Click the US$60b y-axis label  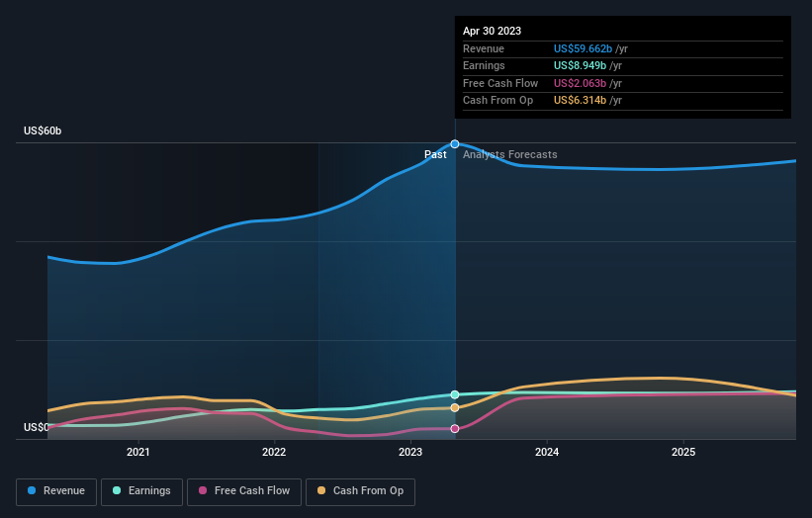pos(43,130)
